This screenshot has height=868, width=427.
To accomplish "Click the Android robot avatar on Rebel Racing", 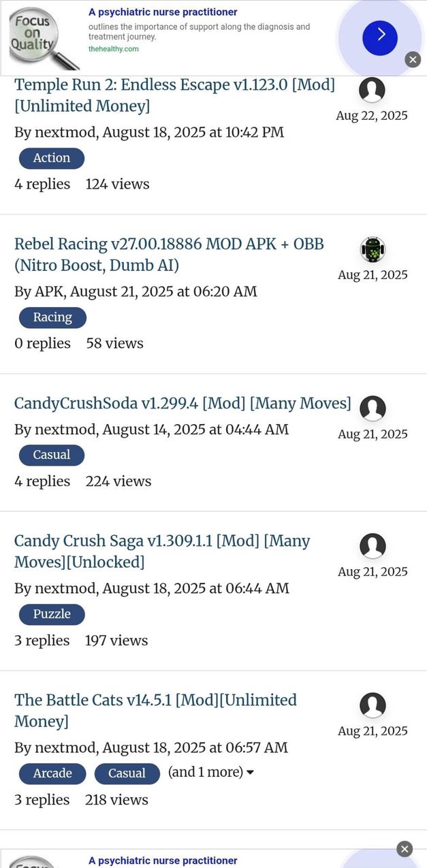I will click(373, 249).
